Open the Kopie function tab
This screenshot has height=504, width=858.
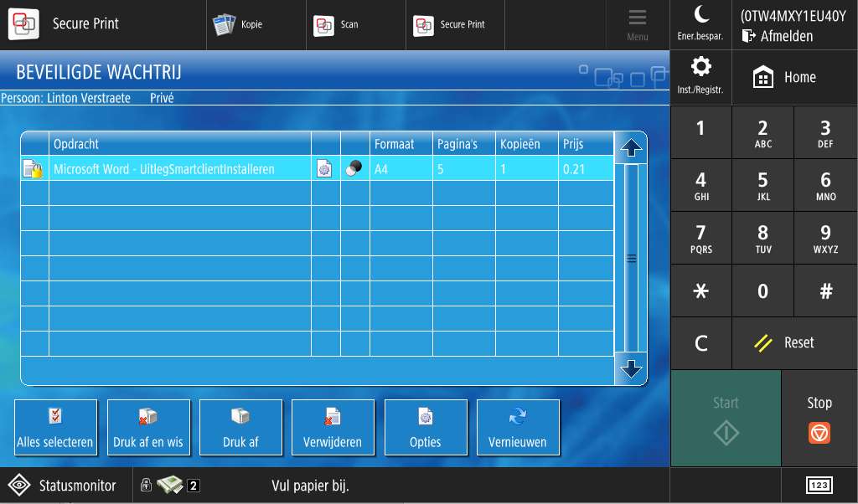pos(256,24)
